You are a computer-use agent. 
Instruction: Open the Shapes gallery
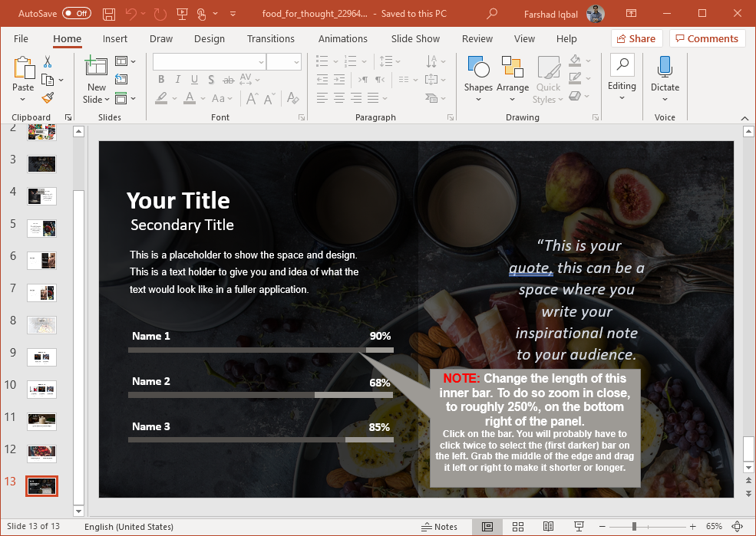pos(478,75)
